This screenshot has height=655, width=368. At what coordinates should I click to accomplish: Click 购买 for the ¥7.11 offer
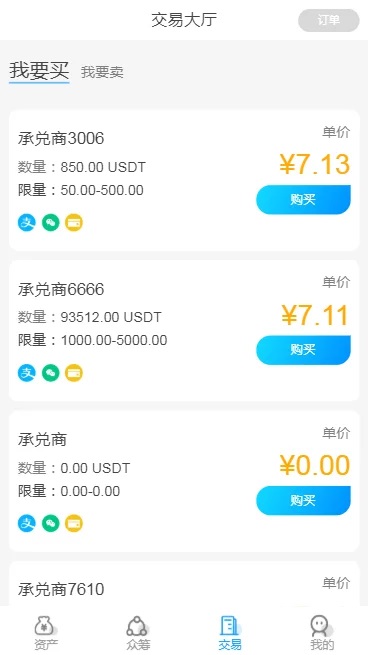[303, 350]
